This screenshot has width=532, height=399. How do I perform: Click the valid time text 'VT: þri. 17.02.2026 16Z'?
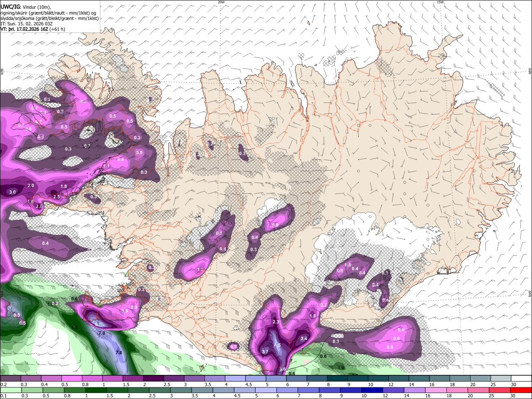pos(24,29)
